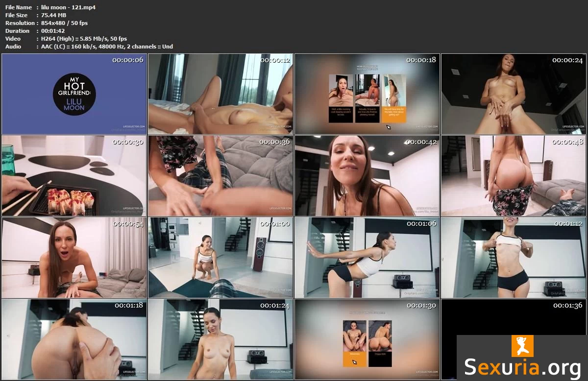The width and height of the screenshot is (588, 381).
Task: Select the title card thumbnail at 00:00:06
Action: pos(74,94)
